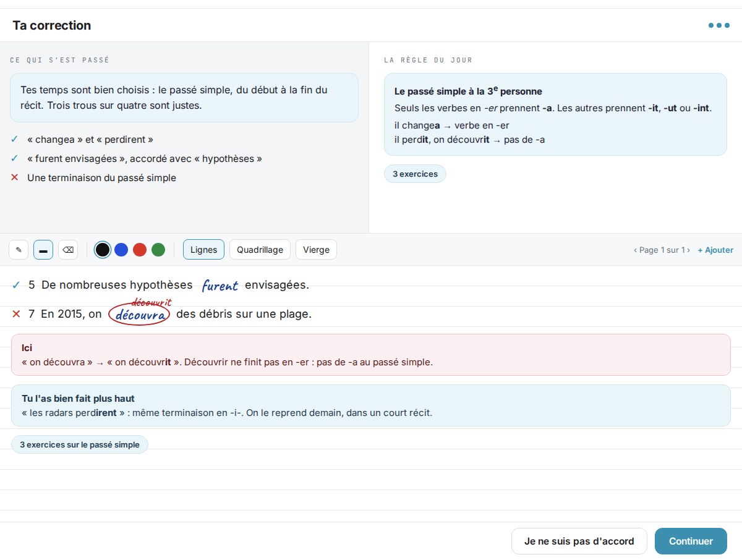Click the Ici error explanation card

tap(371, 355)
